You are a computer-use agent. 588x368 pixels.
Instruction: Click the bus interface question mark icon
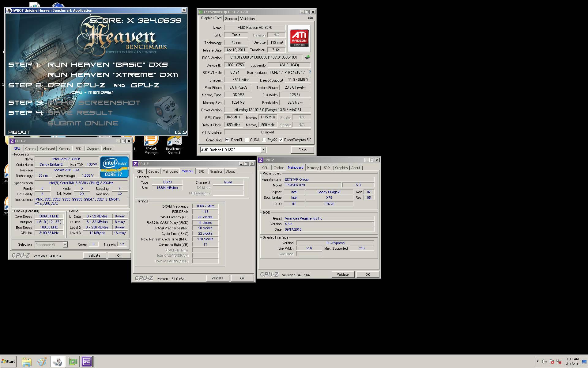[310, 72]
